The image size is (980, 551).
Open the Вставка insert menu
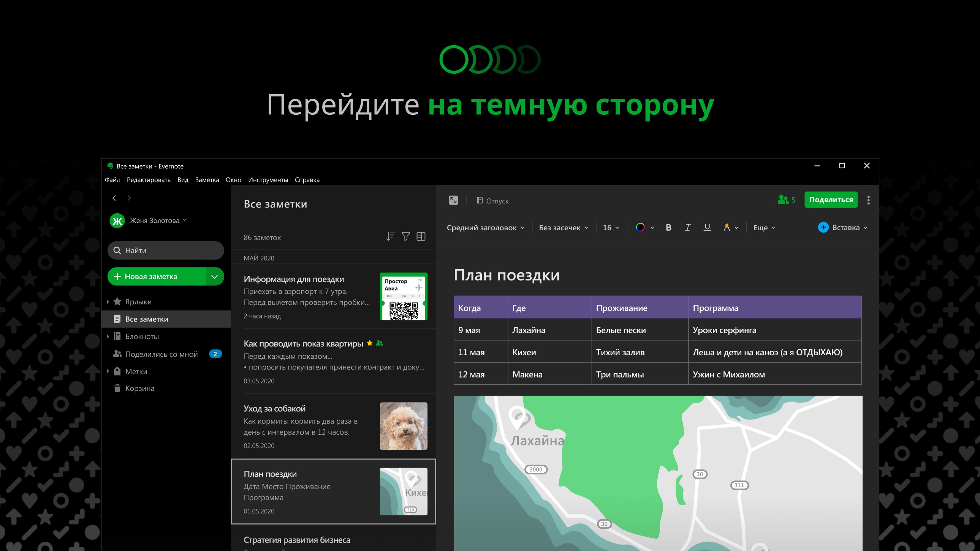click(843, 228)
